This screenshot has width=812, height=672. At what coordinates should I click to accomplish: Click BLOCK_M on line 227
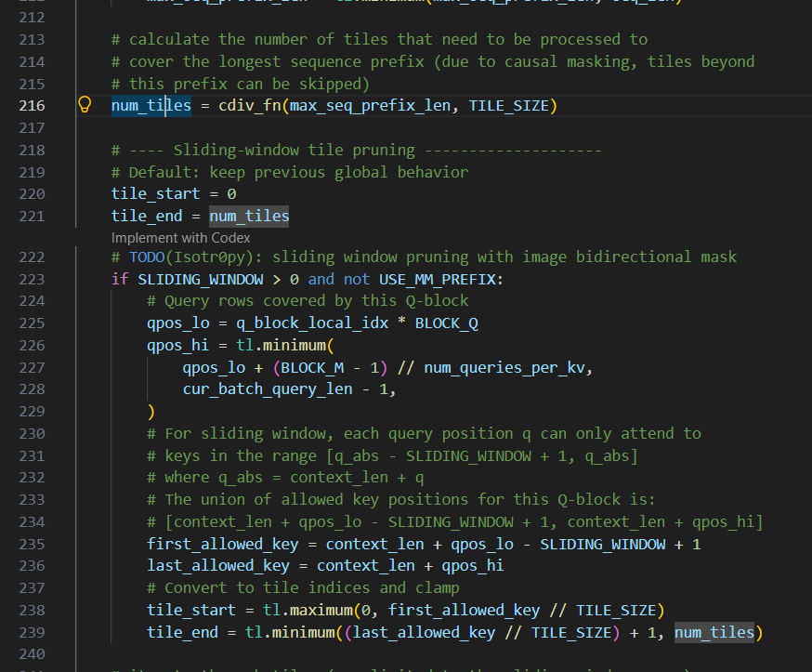click(312, 368)
